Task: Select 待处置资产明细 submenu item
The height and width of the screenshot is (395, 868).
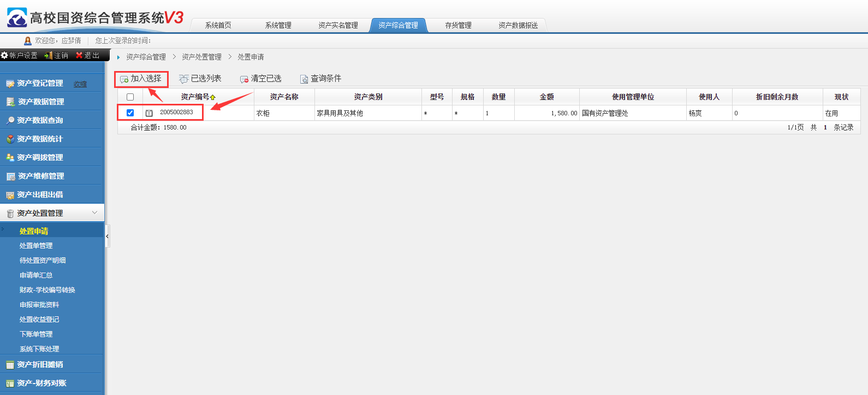Action: pos(43,261)
